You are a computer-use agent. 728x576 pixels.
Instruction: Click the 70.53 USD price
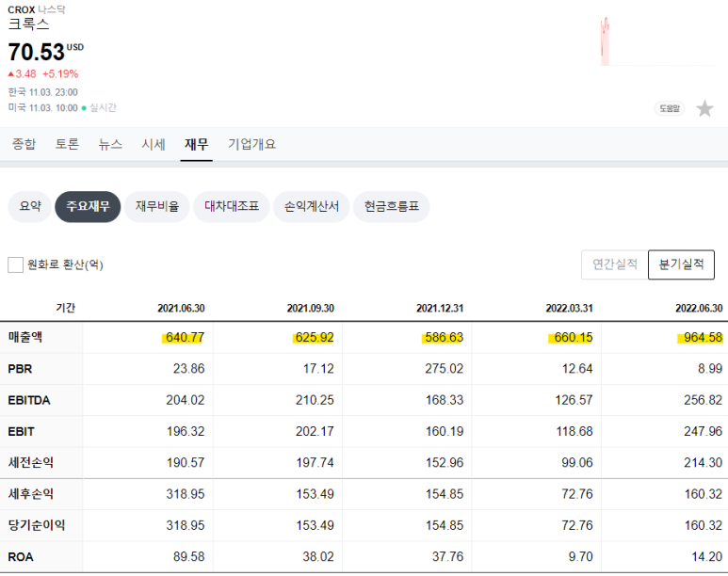pos(45,52)
